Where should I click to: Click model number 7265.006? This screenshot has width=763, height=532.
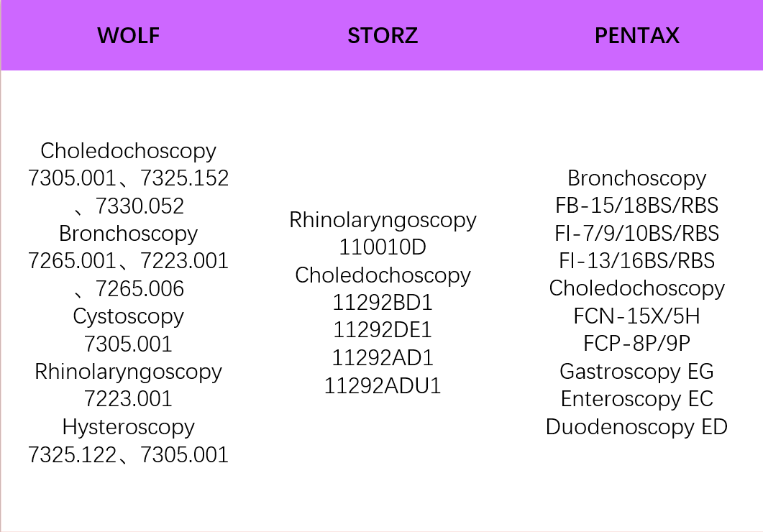140,289
